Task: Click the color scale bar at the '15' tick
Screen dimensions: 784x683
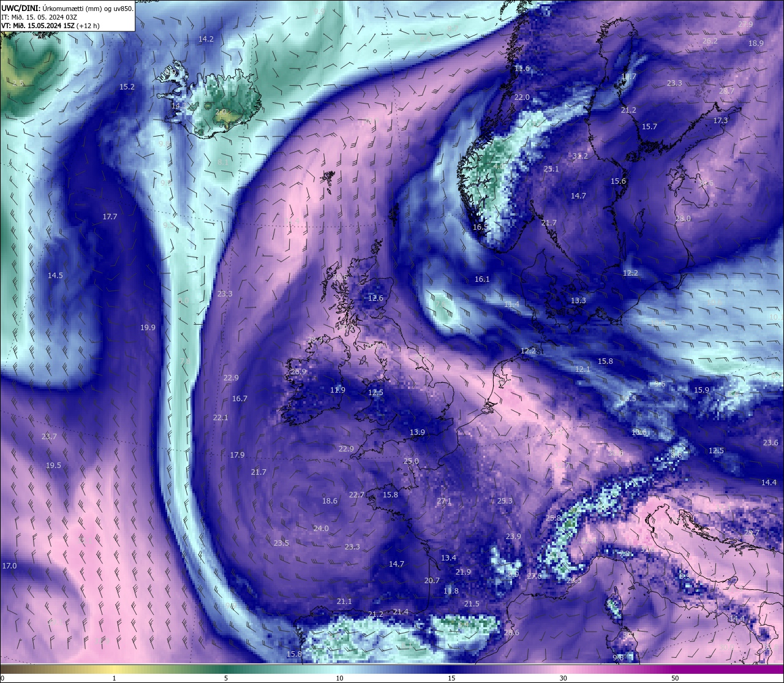Action: coord(451,669)
